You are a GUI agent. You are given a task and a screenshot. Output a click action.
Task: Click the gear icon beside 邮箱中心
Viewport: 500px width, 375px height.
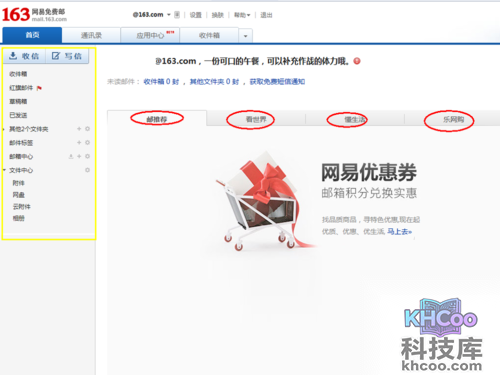click(87, 156)
